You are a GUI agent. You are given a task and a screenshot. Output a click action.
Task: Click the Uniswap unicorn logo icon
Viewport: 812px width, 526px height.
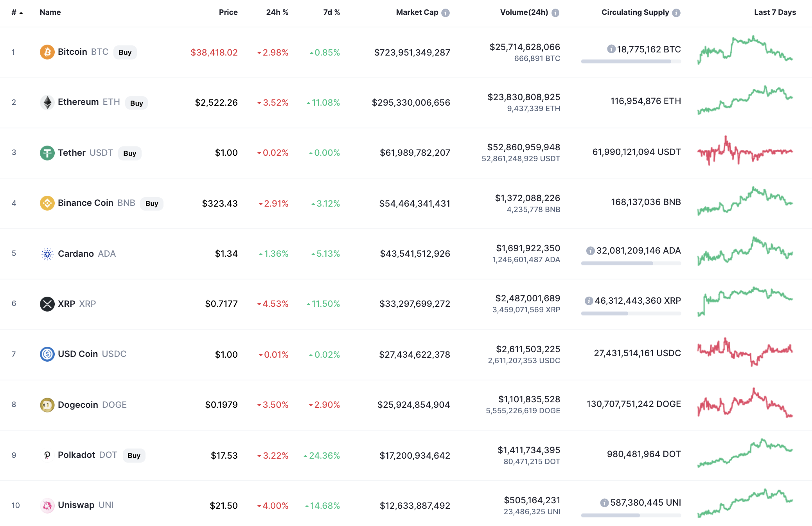coord(47,505)
